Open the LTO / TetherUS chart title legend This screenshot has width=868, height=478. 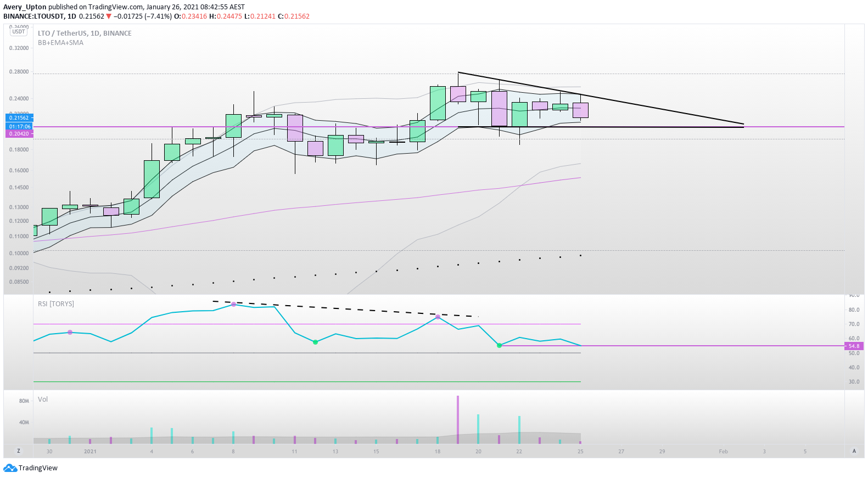coord(85,33)
